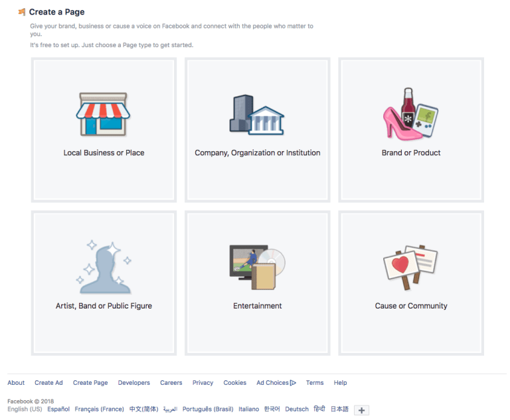Click the Create a Page heading
The height and width of the screenshot is (420, 510).
coord(56,12)
